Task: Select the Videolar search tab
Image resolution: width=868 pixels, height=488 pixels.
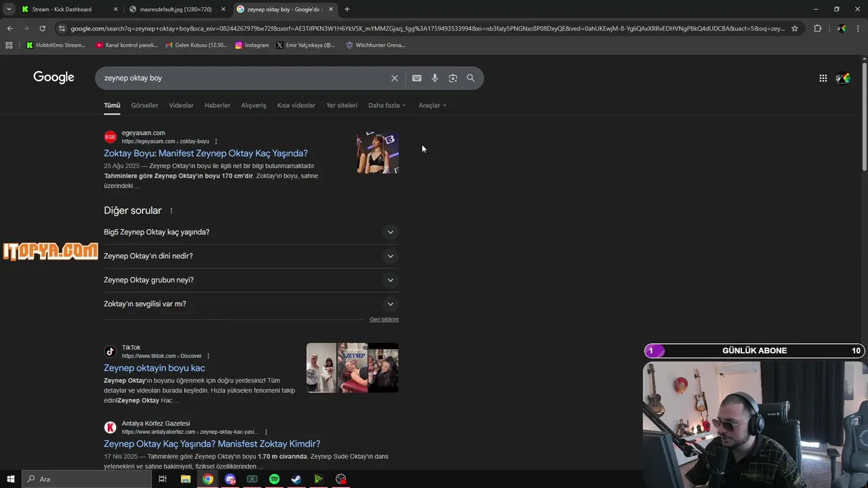Action: [x=181, y=106]
